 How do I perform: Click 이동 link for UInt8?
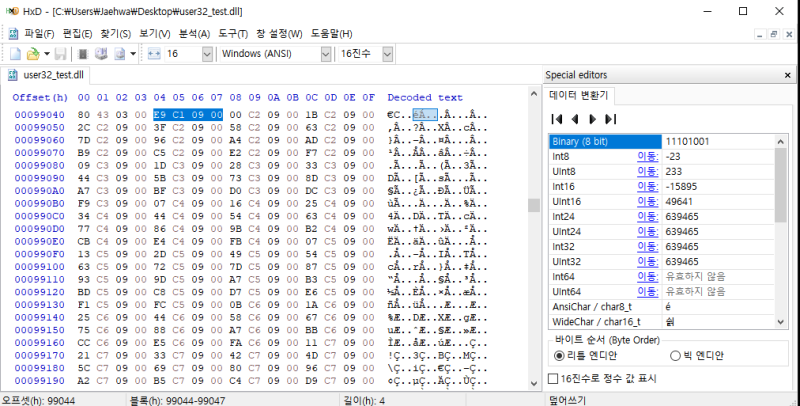[x=648, y=171]
